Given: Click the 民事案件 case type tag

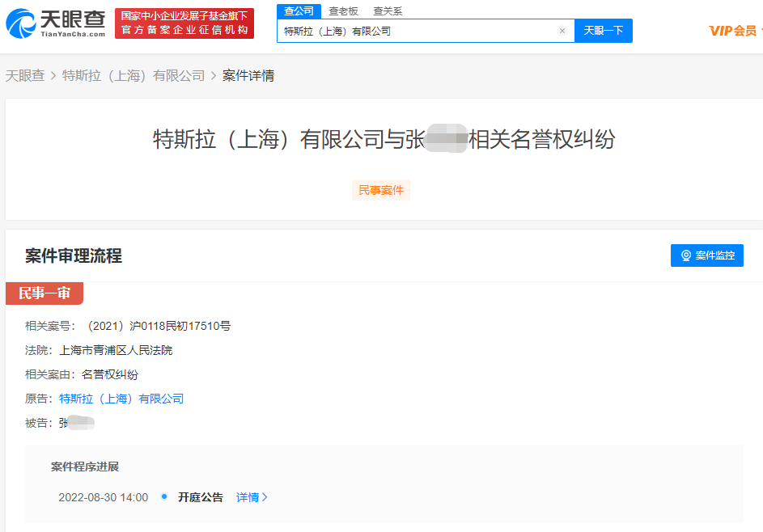Looking at the screenshot, I should (x=381, y=189).
